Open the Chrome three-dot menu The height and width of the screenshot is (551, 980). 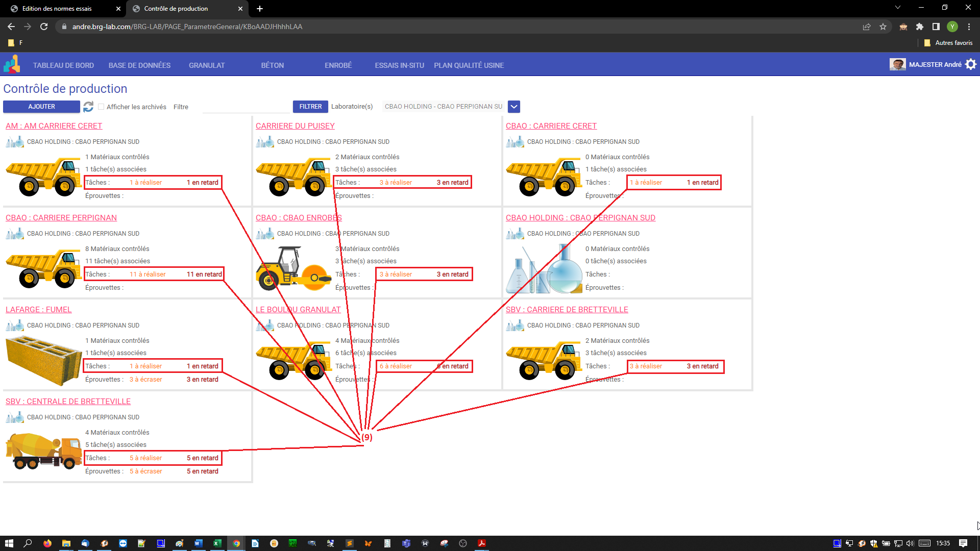(969, 27)
